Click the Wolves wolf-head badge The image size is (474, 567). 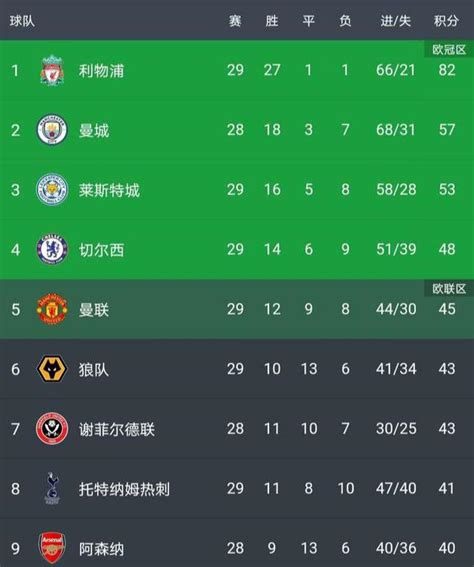point(52,369)
